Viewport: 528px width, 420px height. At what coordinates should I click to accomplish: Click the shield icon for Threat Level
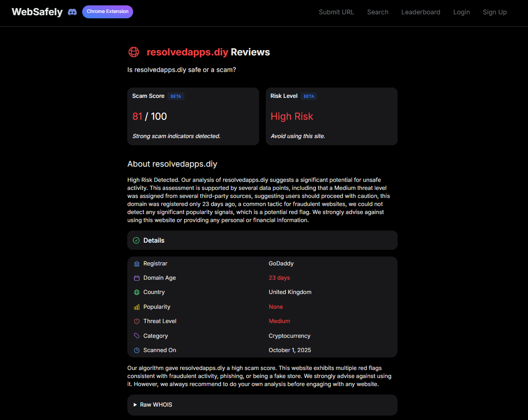[x=136, y=321]
